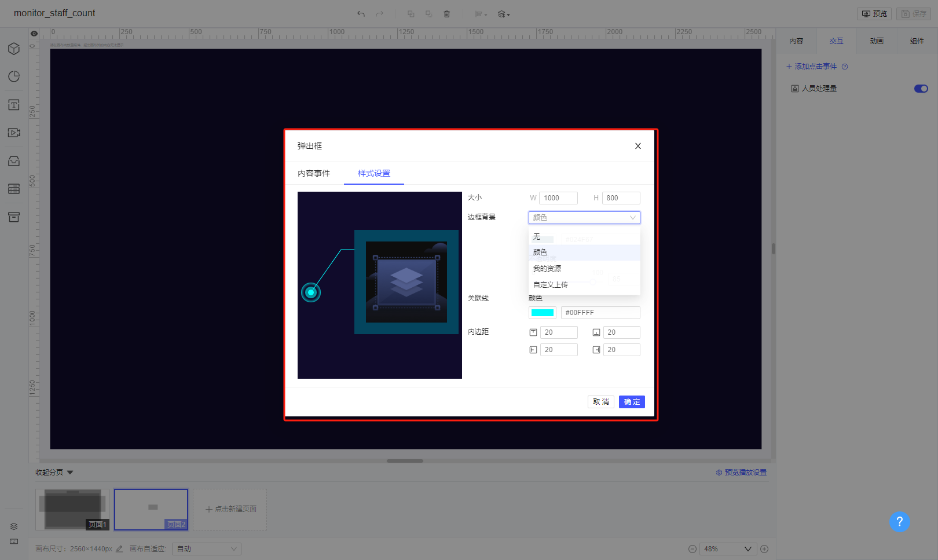The image size is (938, 560).
Task: Choose 我的资源 from the dropdown list
Action: 547,269
